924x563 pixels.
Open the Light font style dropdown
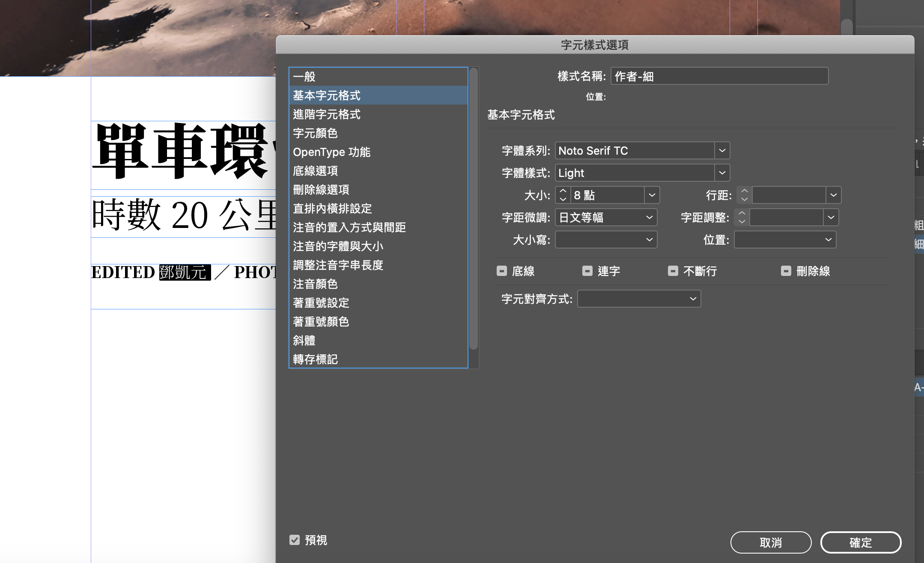722,173
